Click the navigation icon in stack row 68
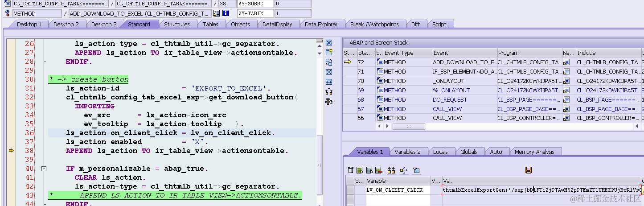Screen dimensions: 644x206 tap(567, 99)
